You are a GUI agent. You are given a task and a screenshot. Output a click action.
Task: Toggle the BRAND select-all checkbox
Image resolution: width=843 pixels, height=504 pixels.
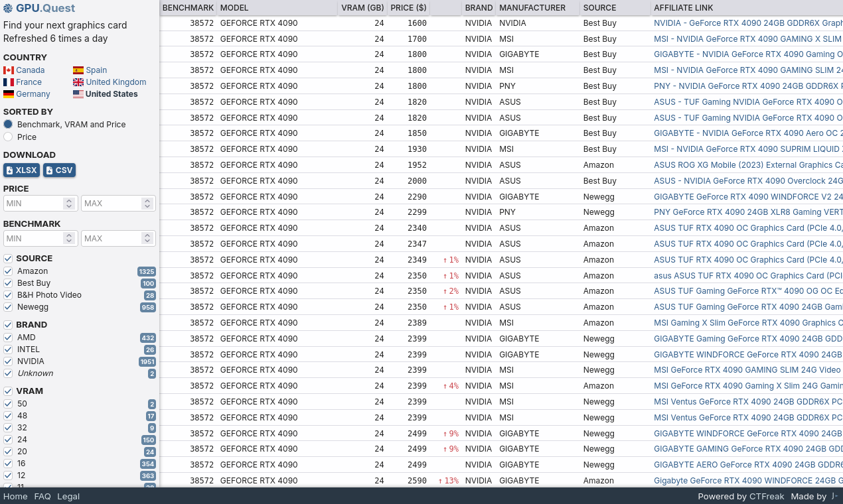(8, 325)
